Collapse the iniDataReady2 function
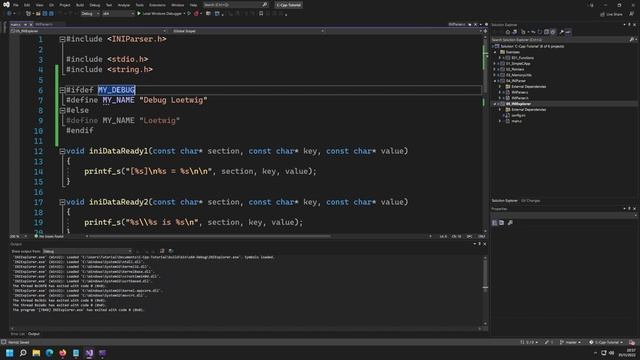 pyautogui.click(x=62, y=202)
